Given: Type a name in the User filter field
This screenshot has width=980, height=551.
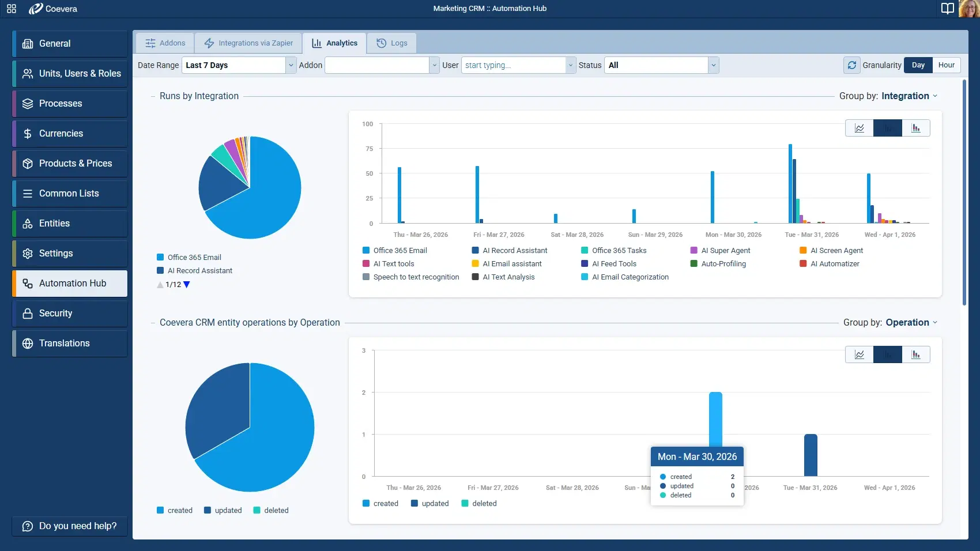Looking at the screenshot, I should 513,65.
